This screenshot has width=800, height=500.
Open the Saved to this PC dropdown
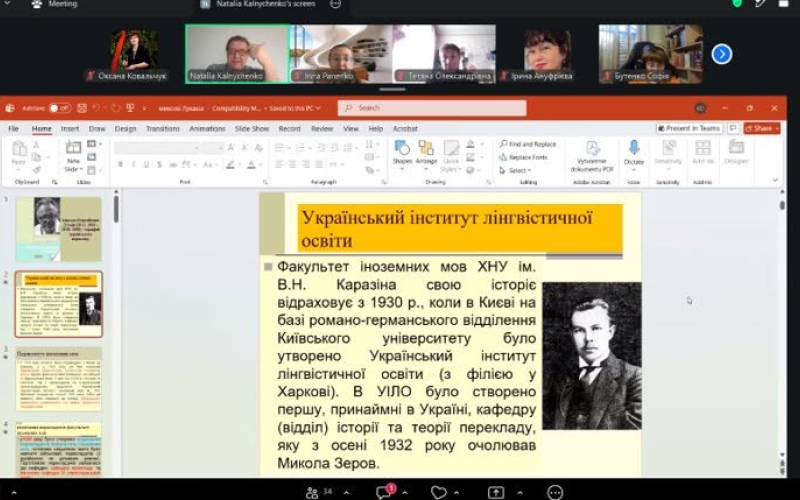tap(295, 108)
